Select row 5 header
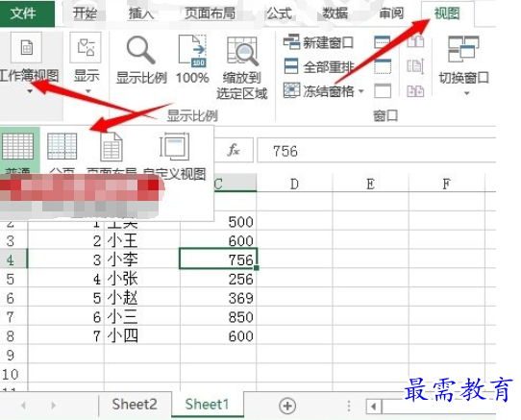The height and width of the screenshot is (420, 521). (x=13, y=279)
